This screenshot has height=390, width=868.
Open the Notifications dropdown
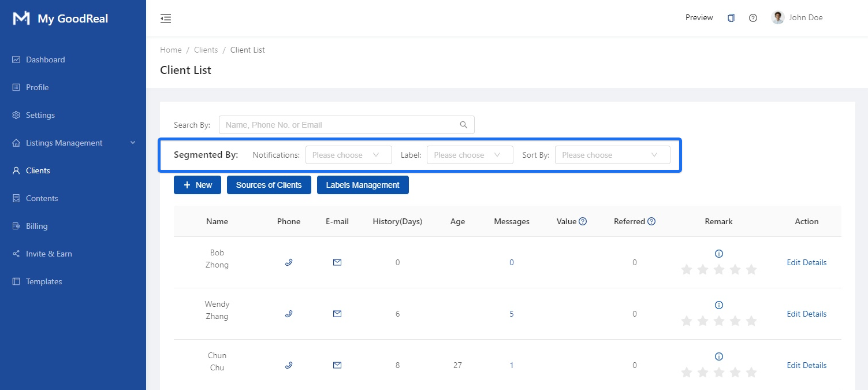(348, 155)
